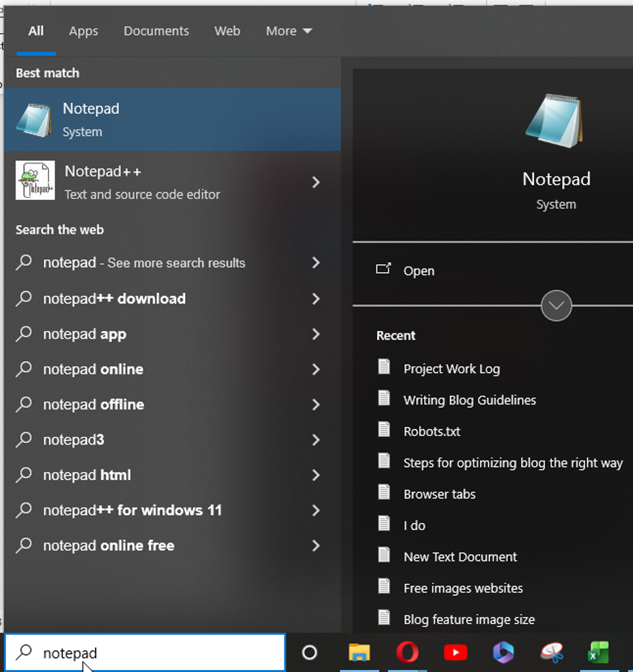
Task: Open Excel from the taskbar
Action: pyautogui.click(x=598, y=652)
